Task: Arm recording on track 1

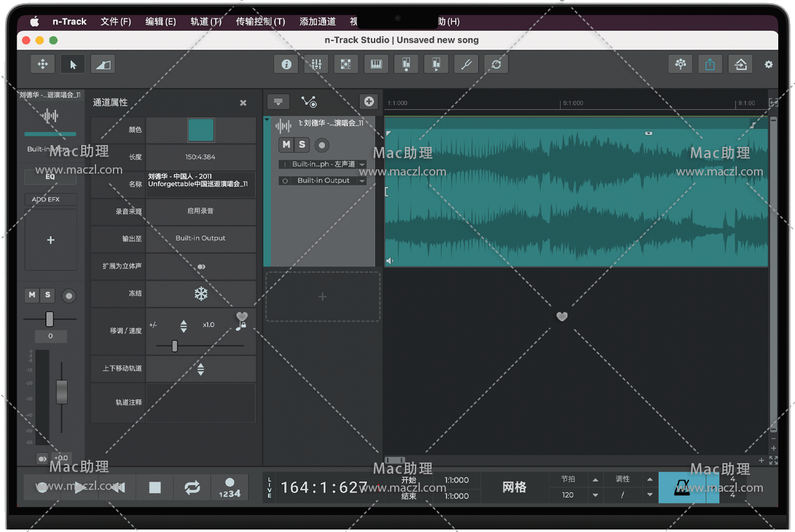Action: [321, 145]
